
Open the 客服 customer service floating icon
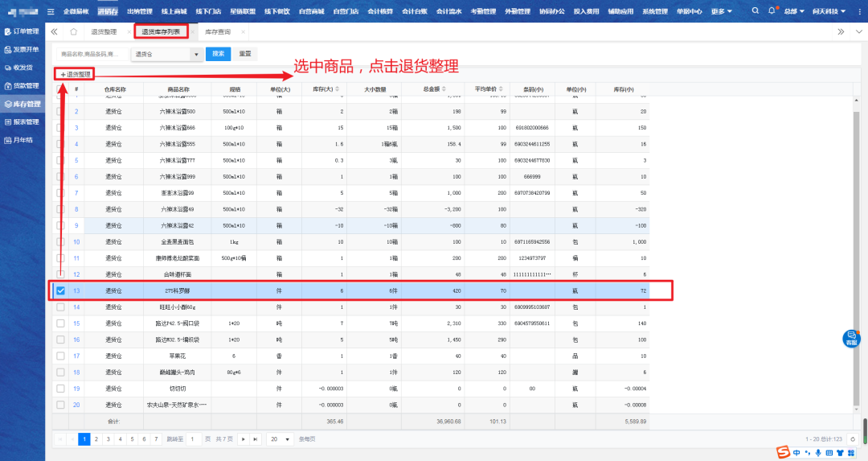tap(851, 339)
